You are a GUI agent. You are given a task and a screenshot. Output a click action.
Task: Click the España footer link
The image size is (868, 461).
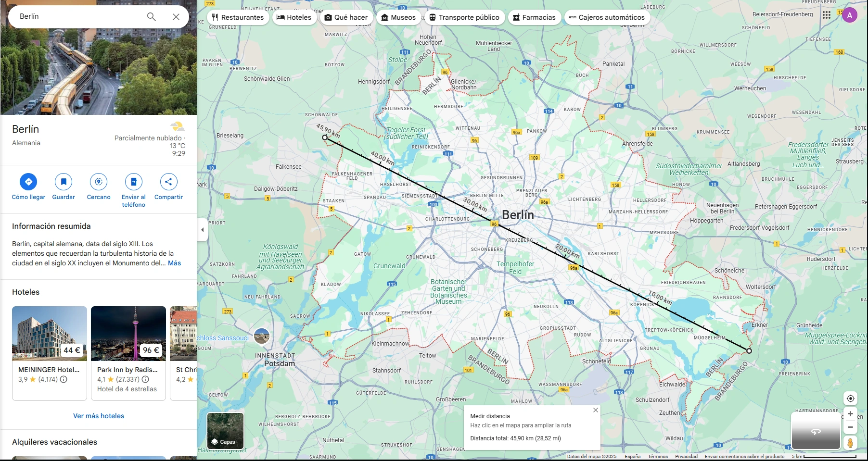click(633, 457)
